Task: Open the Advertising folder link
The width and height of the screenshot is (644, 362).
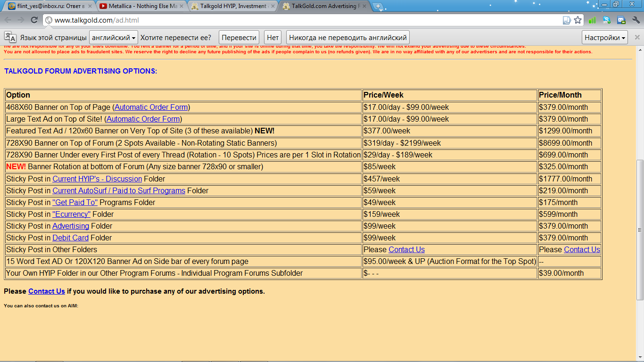Action: pyautogui.click(x=71, y=226)
